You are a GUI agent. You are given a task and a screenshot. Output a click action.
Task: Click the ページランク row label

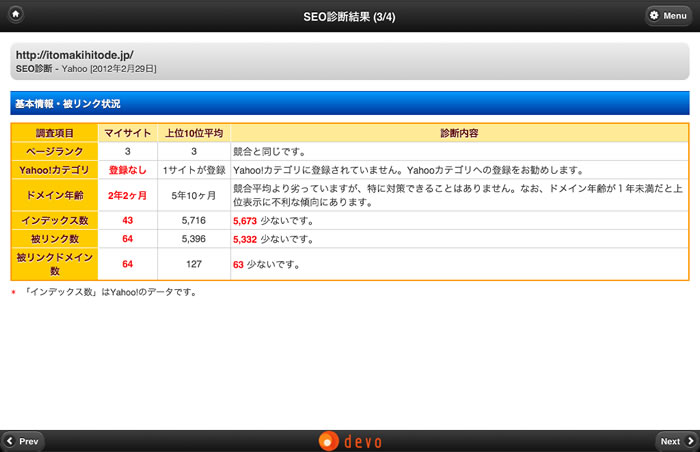click(54, 151)
